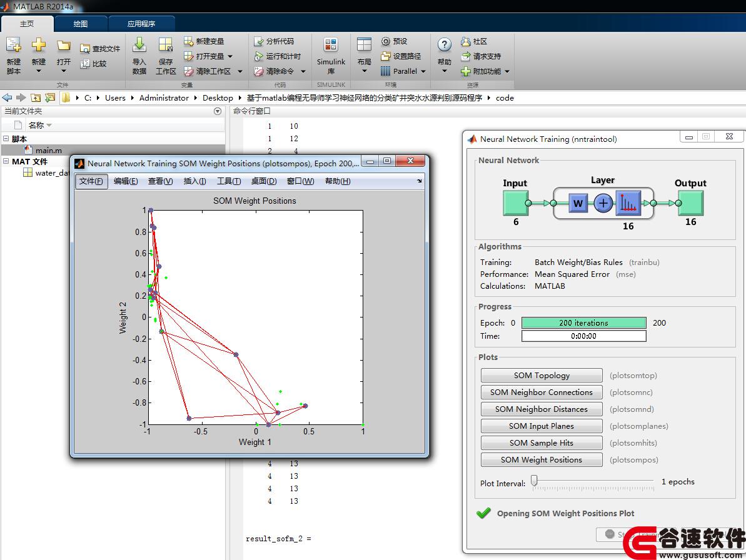
Task: Click the Community (社区) icon
Action: tap(465, 41)
